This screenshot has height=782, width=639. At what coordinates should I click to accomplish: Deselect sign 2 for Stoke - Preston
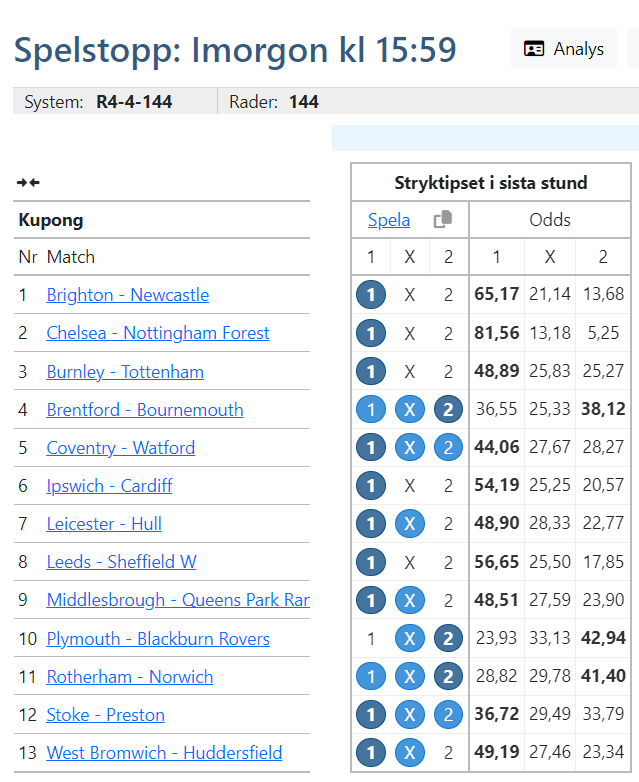click(448, 715)
